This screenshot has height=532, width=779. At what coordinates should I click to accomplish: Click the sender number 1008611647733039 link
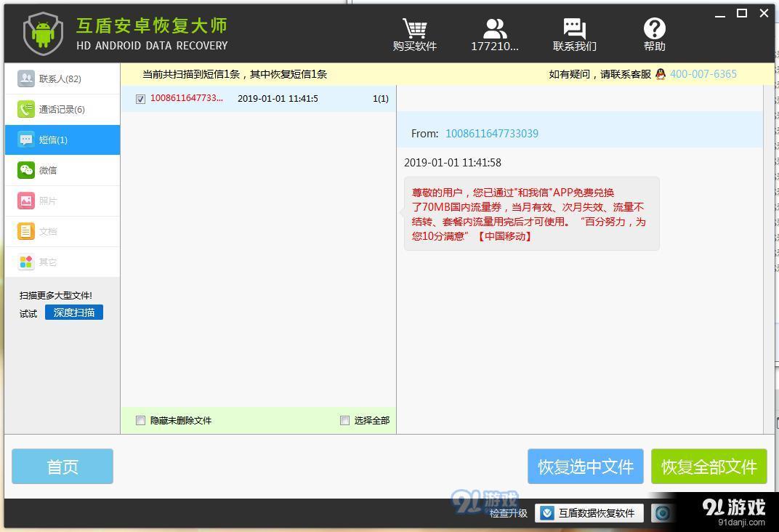[492, 133]
